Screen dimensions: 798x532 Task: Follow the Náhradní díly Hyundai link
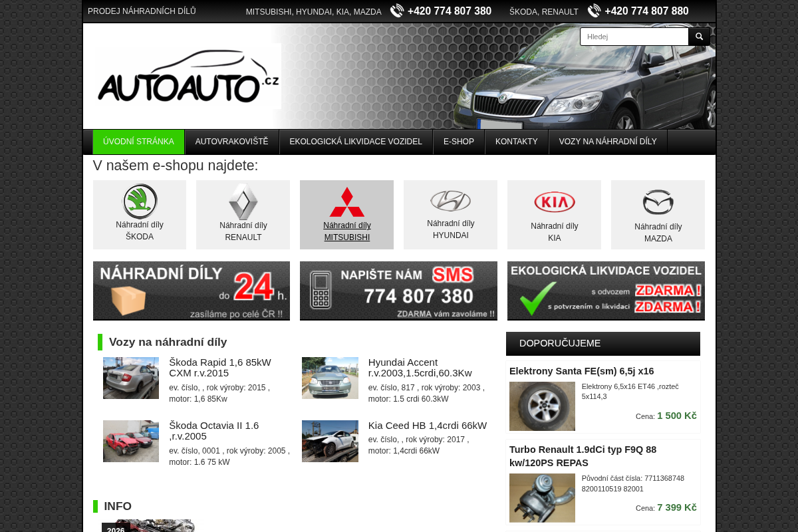pyautogui.click(x=451, y=229)
